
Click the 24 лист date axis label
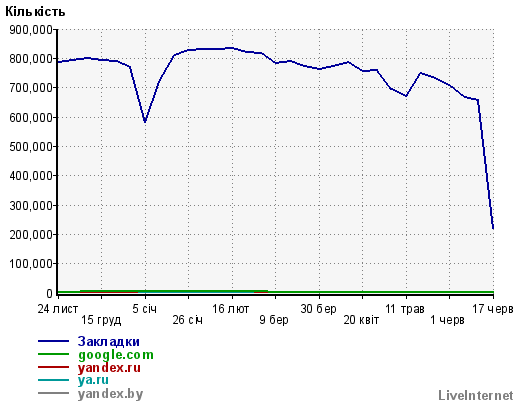point(58,309)
